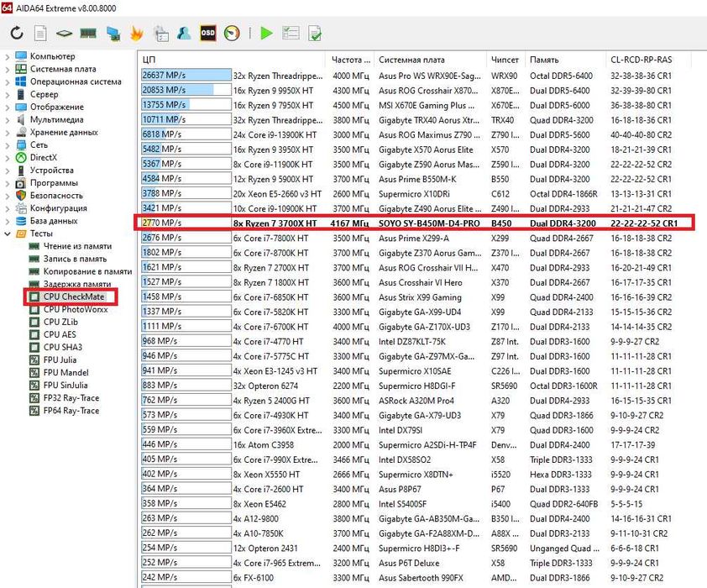This screenshot has height=588, width=707.
Task: Launch the stability test flame icon
Action: point(137,34)
